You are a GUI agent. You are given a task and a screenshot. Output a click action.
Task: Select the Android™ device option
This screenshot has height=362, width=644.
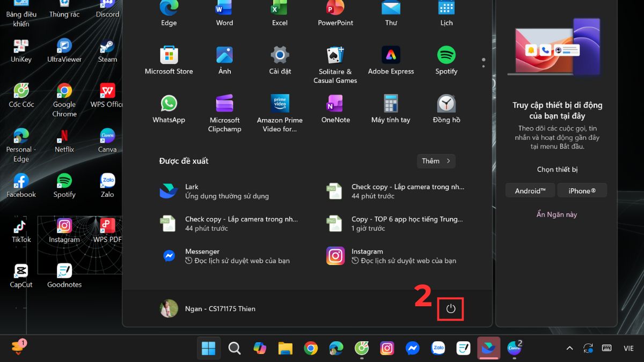[530, 190]
